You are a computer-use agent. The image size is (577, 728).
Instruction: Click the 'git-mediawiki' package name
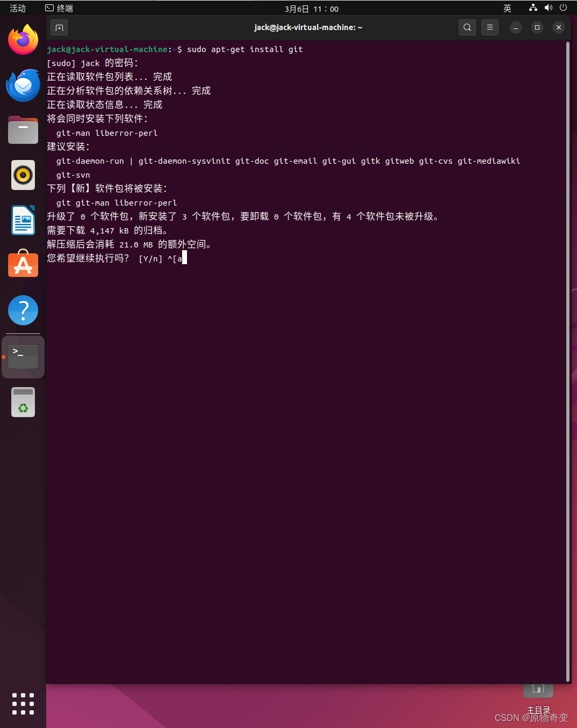[489, 161]
